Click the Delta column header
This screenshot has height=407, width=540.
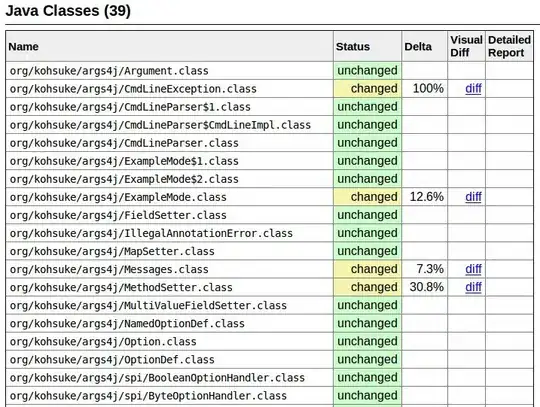coord(418,46)
